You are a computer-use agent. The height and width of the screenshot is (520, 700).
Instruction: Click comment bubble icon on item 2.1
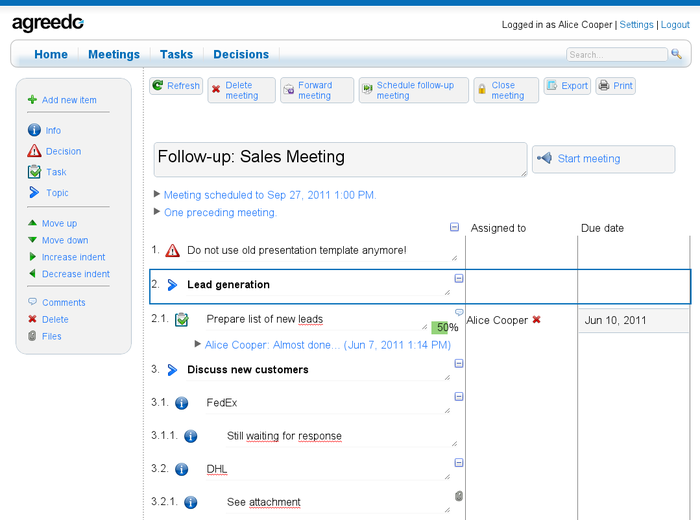(459, 312)
